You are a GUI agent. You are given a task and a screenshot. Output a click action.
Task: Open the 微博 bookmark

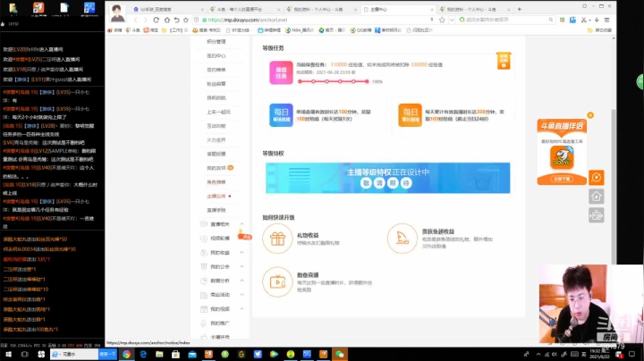coord(114,30)
